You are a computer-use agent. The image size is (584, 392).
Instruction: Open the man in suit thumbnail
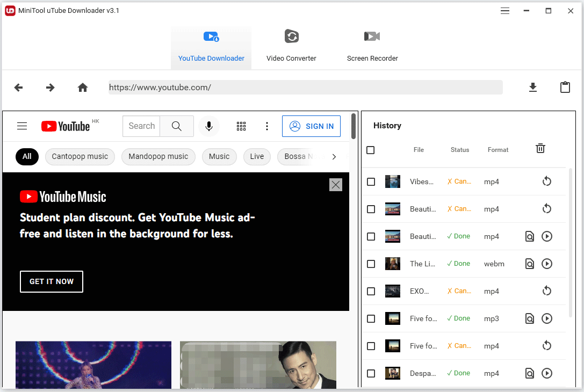pos(258,365)
